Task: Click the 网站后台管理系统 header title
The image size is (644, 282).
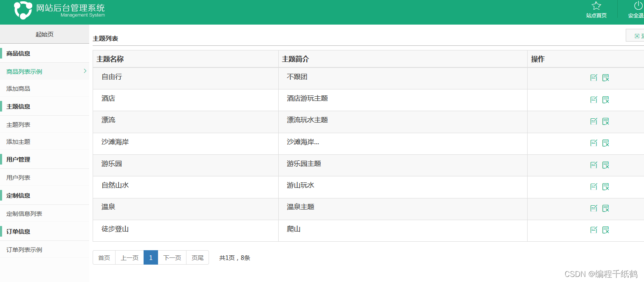Action: click(x=71, y=8)
